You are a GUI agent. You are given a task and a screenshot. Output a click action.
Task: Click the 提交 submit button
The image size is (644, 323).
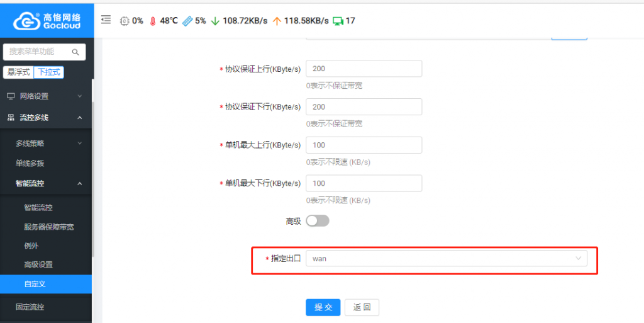click(x=323, y=307)
